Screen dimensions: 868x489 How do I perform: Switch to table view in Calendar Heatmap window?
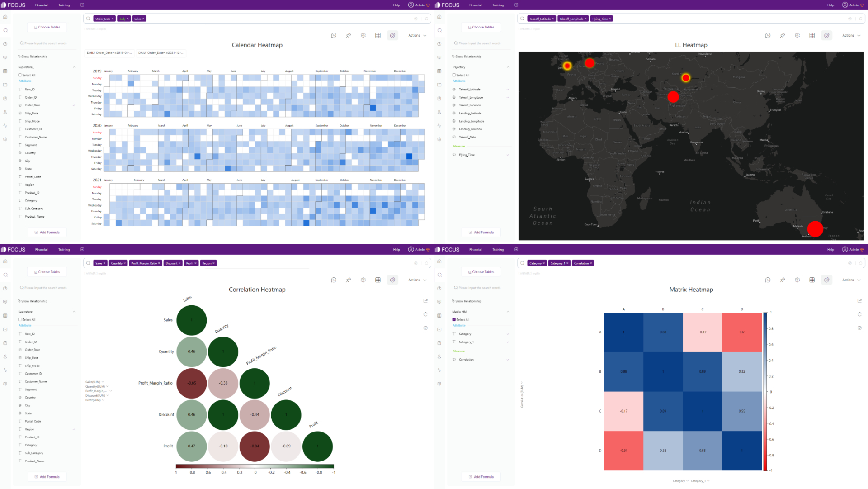tap(378, 35)
